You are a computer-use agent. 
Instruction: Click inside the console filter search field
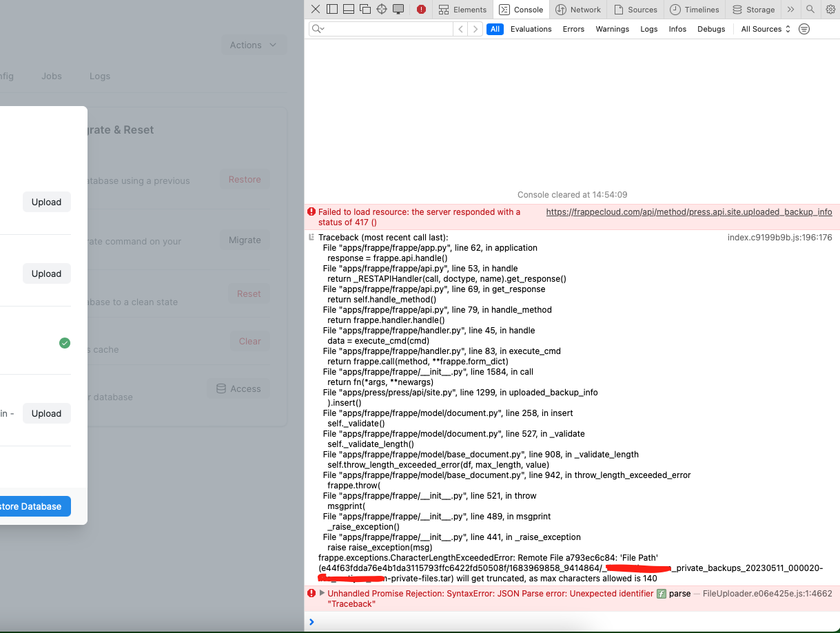(x=379, y=29)
